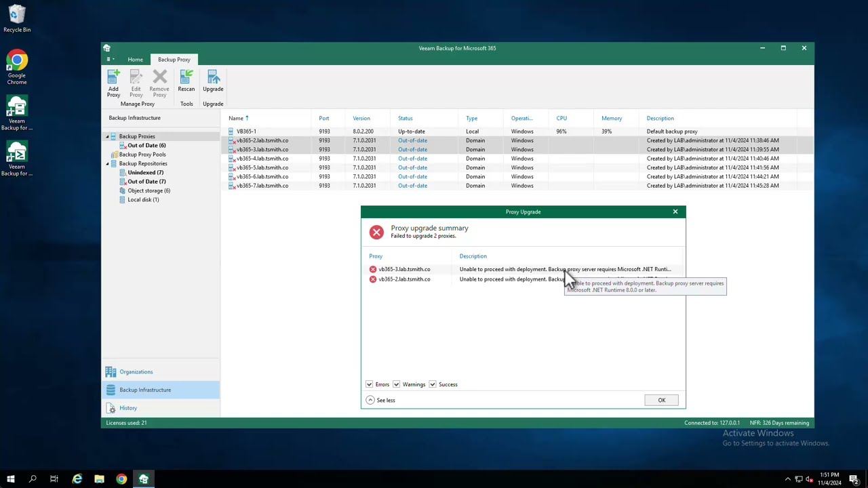The width and height of the screenshot is (868, 488).
Task: Open the Backup Infrastructure navigation pane
Action: (x=161, y=390)
